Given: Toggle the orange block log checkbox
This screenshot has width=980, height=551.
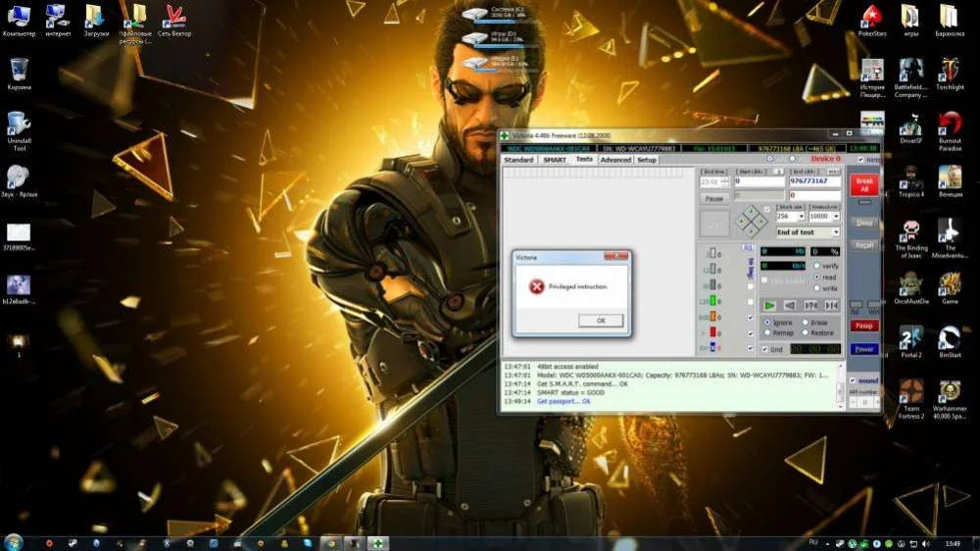Looking at the screenshot, I should click(x=751, y=318).
